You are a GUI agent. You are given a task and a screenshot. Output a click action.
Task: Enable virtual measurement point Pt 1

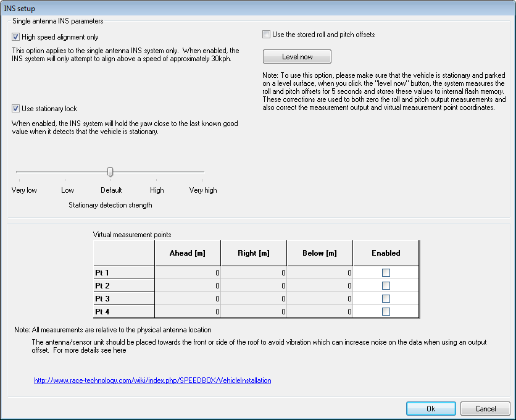point(386,272)
